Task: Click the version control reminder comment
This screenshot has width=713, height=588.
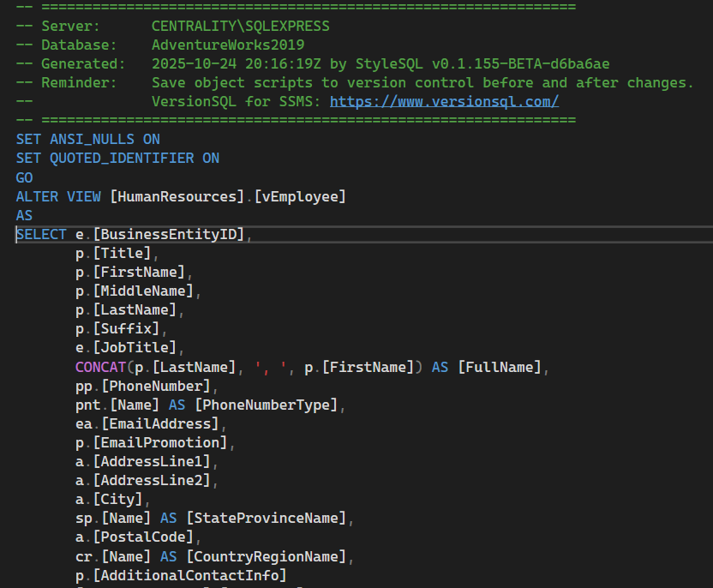Action: pos(343,82)
